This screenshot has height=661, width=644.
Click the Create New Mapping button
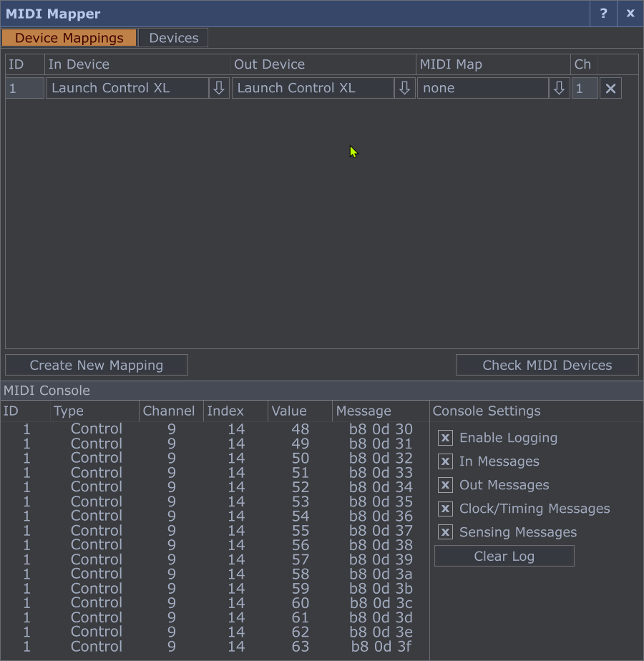[x=97, y=365]
